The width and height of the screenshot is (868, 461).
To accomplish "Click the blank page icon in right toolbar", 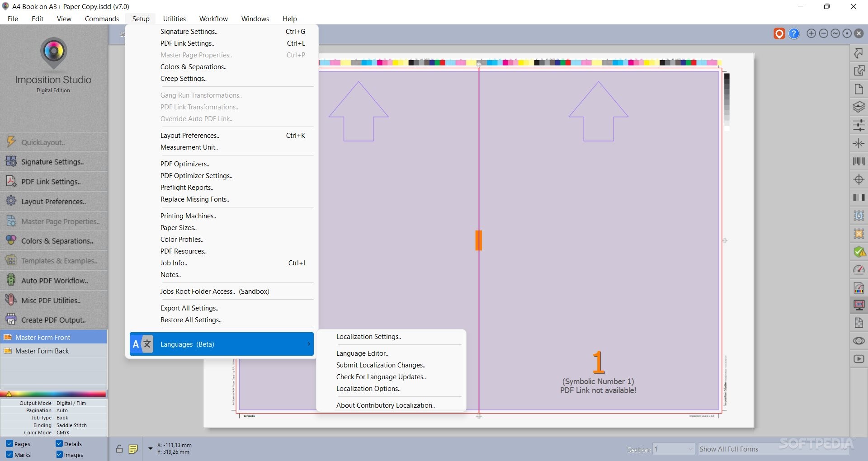I will (859, 89).
